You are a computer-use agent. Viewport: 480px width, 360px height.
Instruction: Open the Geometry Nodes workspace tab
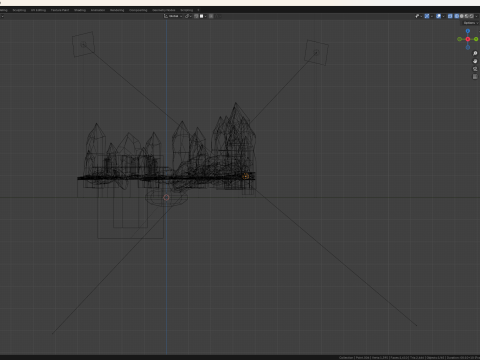coord(164,10)
